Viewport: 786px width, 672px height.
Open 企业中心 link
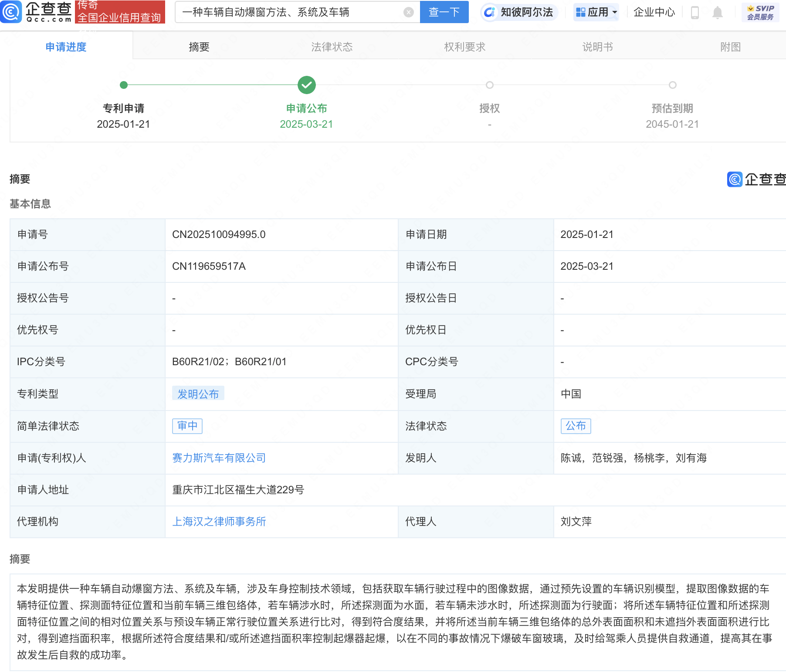pyautogui.click(x=654, y=12)
